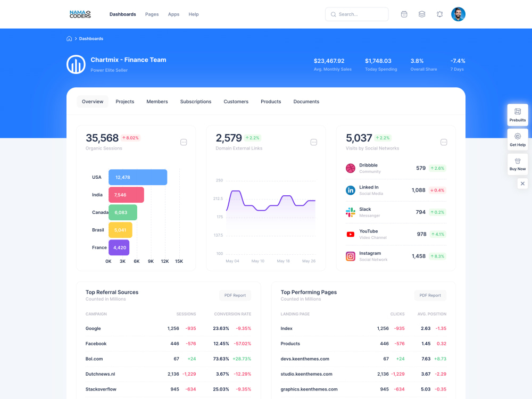
Task: Click the Google campaign row
Action: 168,328
